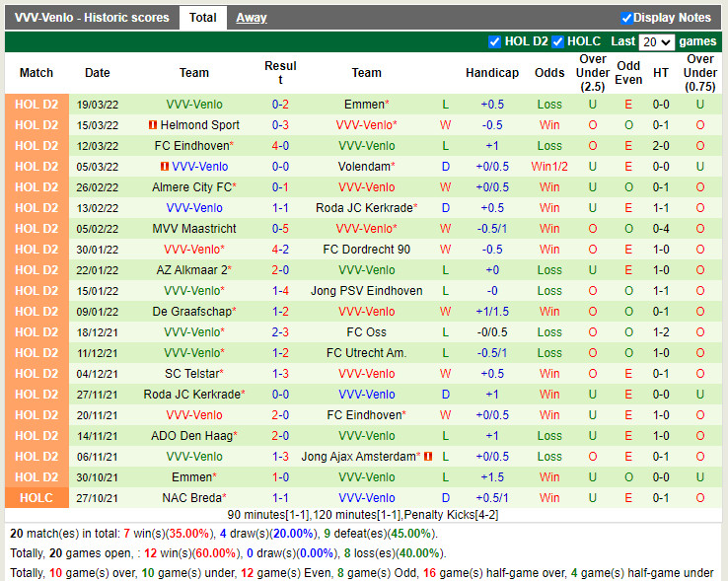Open the Last 20 games dropdown
This screenshot has width=728, height=581.
656,42
